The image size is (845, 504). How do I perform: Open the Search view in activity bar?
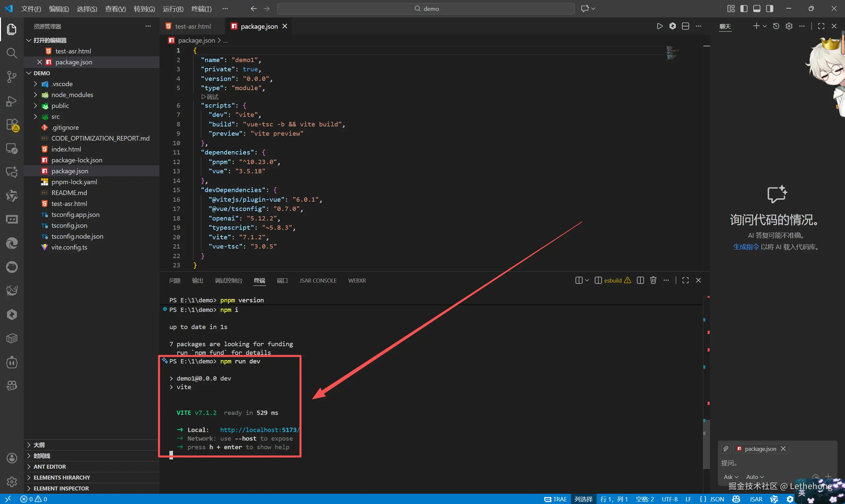12,53
